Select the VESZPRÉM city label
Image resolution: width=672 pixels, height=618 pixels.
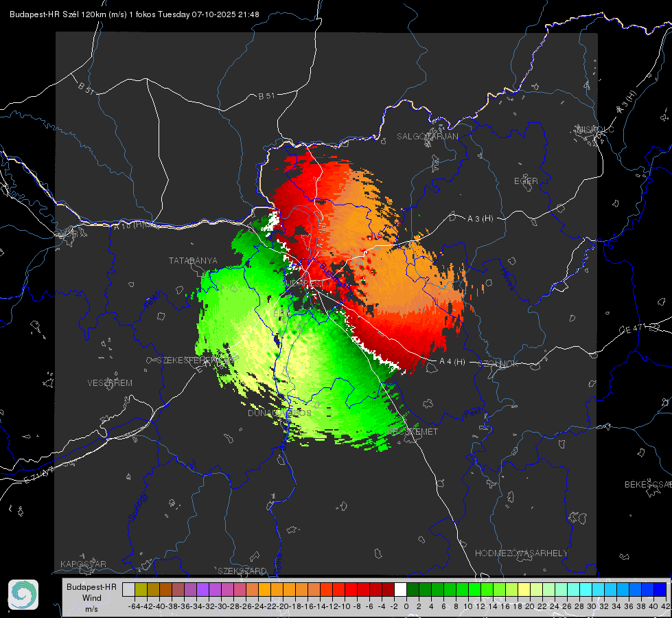(x=110, y=383)
